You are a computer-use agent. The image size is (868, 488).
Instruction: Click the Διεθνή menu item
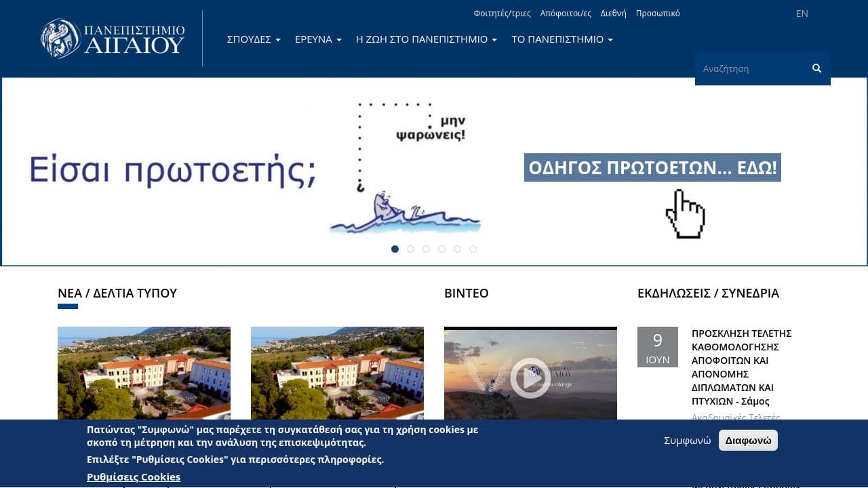(613, 13)
